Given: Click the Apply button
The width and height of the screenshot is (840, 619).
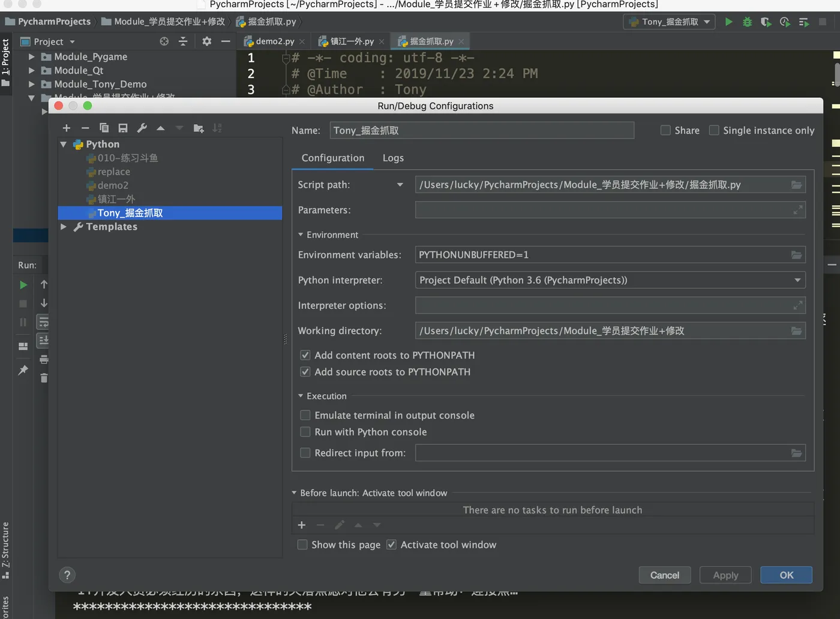Looking at the screenshot, I should coord(725,575).
